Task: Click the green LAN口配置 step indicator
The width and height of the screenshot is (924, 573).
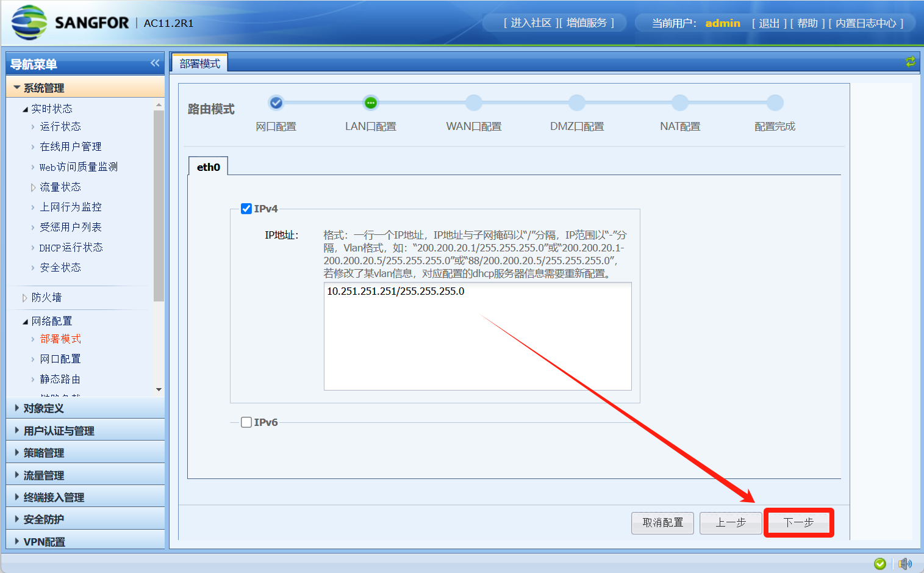Action: pos(370,103)
